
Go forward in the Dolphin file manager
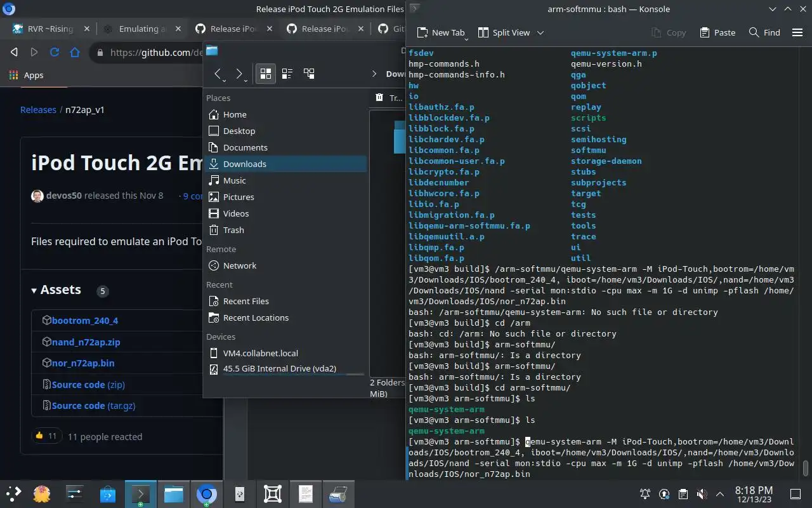(239, 74)
